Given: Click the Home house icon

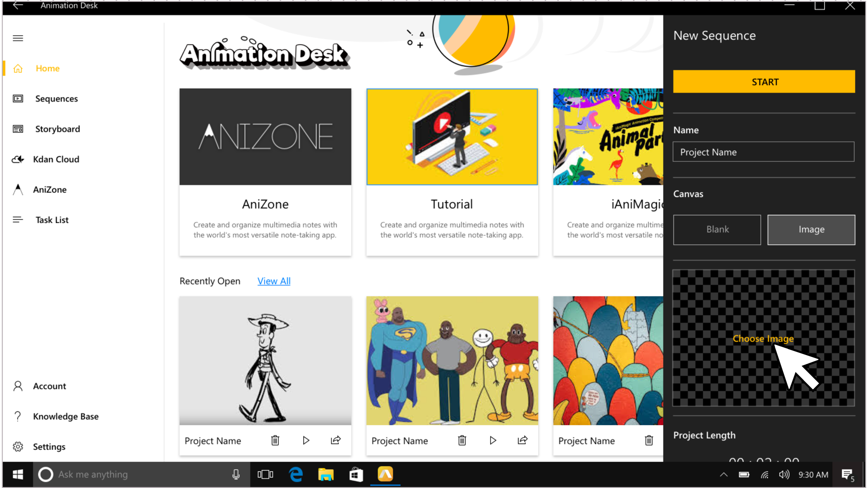Looking at the screenshot, I should click(x=18, y=68).
